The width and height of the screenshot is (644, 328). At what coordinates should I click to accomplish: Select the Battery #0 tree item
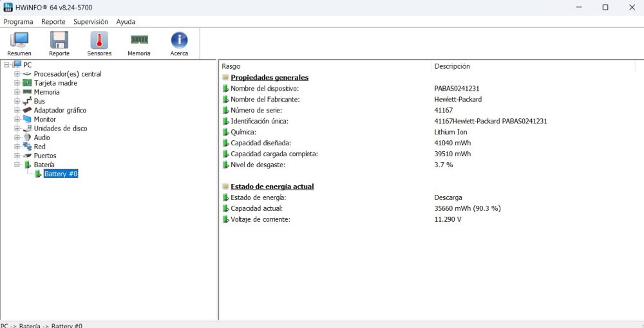pyautogui.click(x=61, y=174)
